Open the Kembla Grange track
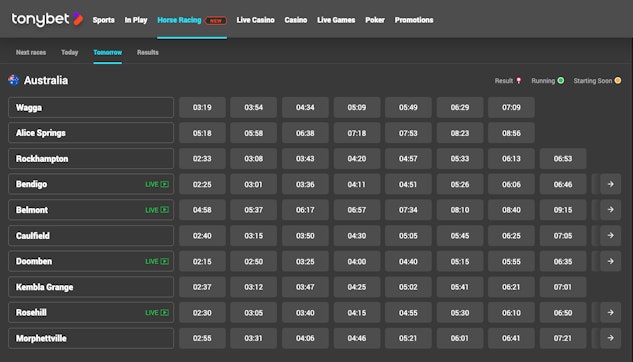 [x=91, y=287]
